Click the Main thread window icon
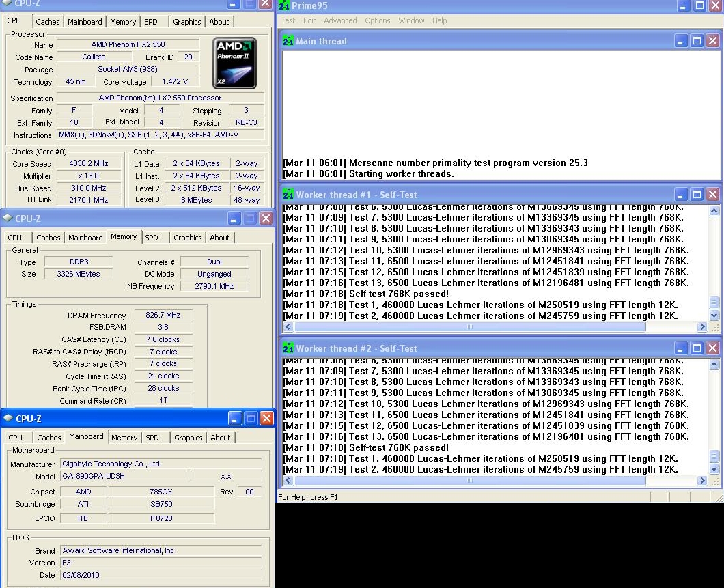The image size is (724, 588). coord(288,41)
